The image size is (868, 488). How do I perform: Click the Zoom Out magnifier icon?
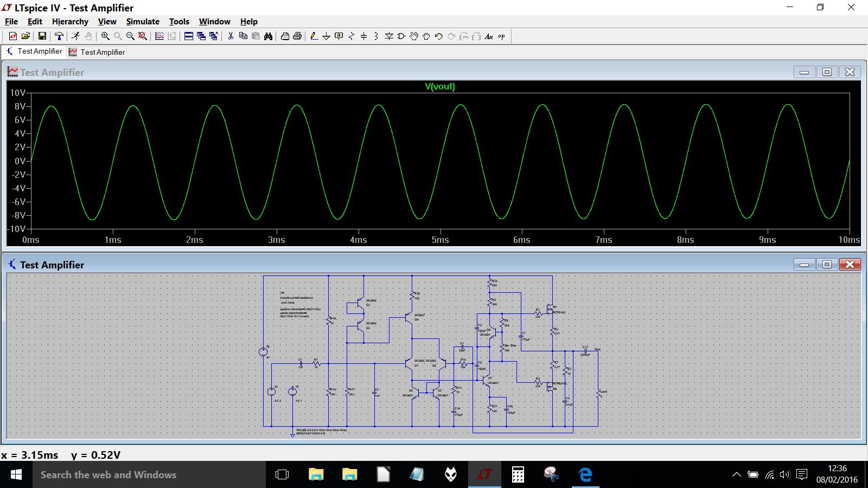click(130, 36)
